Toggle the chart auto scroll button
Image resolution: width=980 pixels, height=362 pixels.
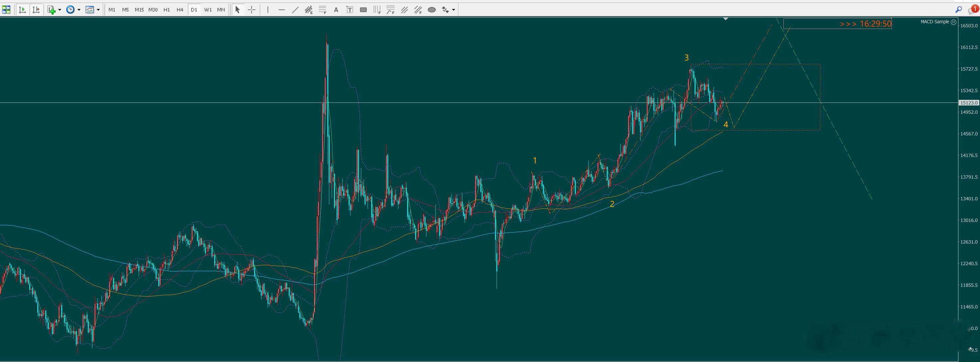(22, 10)
